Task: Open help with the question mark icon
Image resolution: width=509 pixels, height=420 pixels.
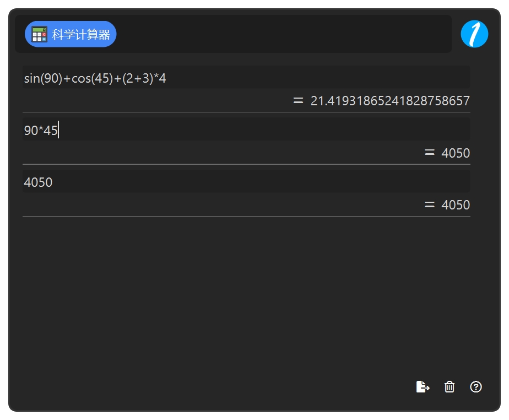Action: tap(476, 387)
